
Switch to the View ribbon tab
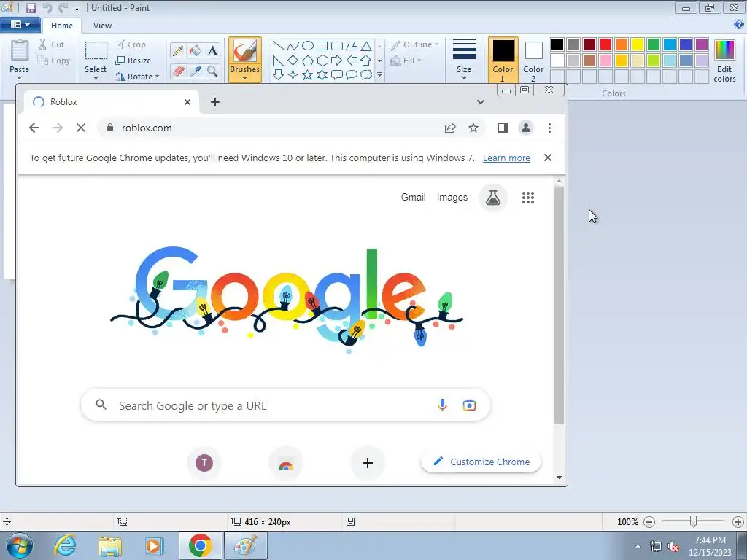click(x=102, y=26)
